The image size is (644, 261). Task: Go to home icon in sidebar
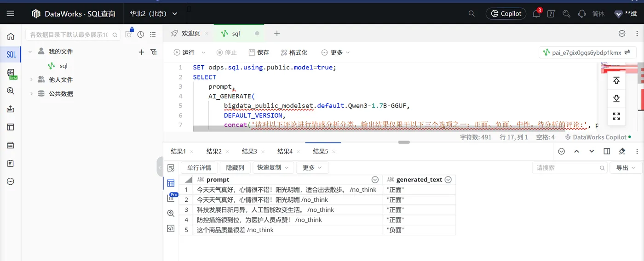(x=11, y=36)
